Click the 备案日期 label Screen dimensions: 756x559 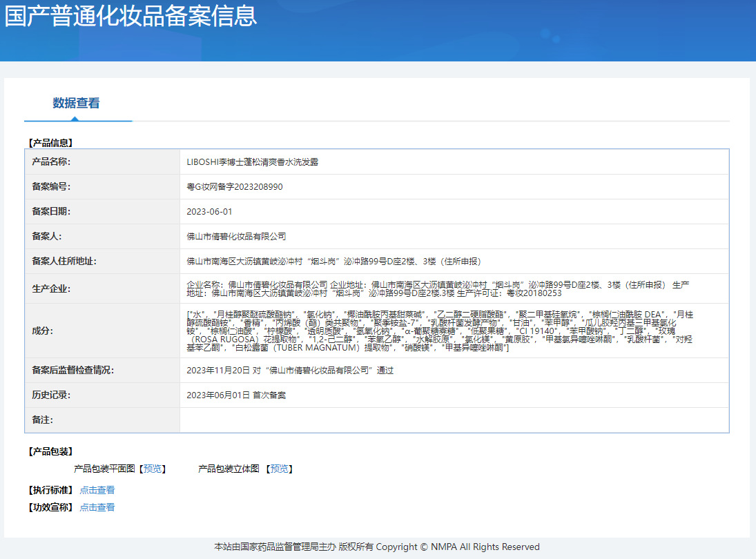click(51, 212)
